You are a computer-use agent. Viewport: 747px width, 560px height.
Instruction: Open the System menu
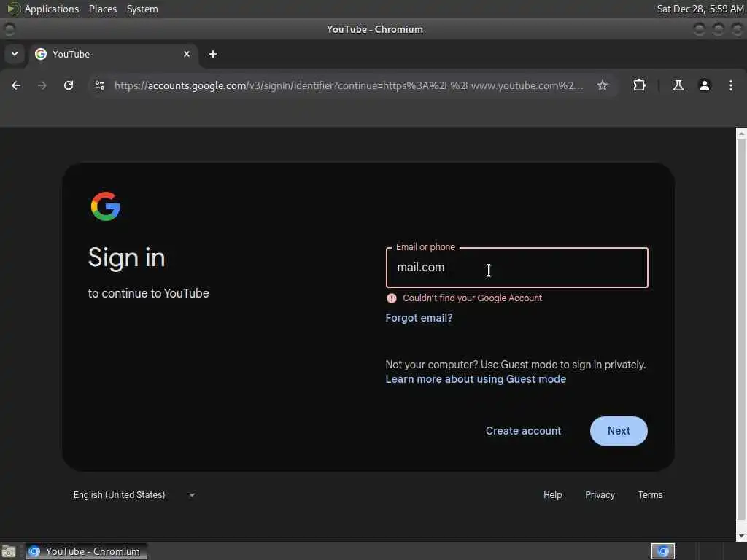pyautogui.click(x=142, y=9)
